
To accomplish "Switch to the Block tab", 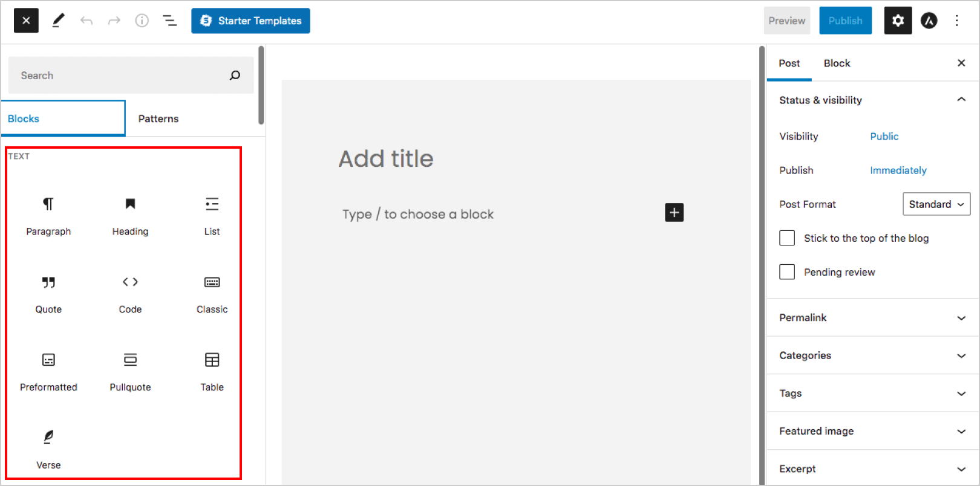I will pyautogui.click(x=837, y=63).
